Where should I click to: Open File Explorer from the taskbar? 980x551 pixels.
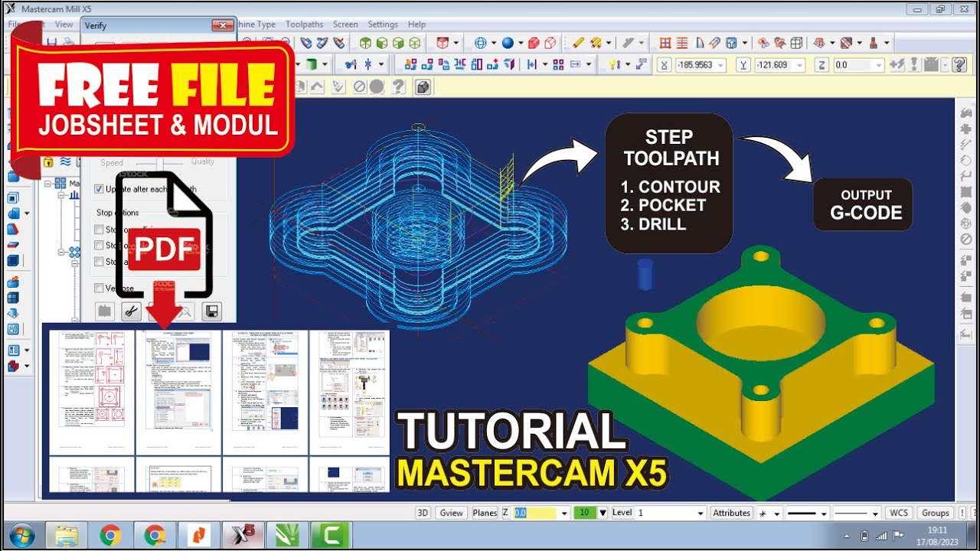[x=66, y=535]
